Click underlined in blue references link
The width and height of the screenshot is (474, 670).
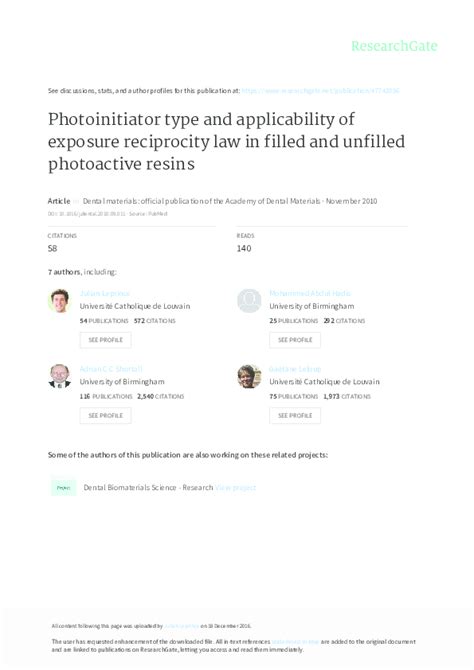tap(295, 641)
